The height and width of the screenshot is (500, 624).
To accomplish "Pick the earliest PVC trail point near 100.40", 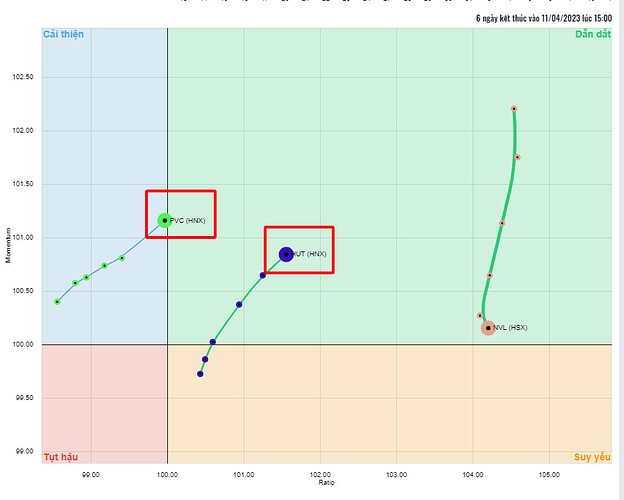I will tap(57, 302).
